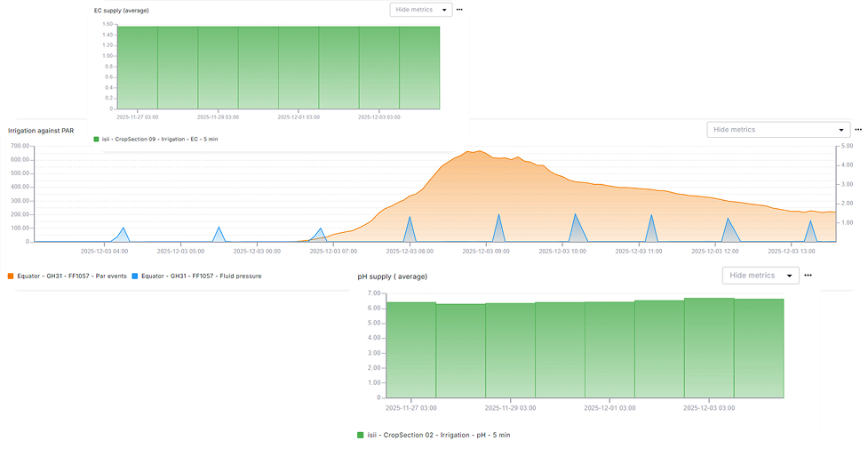This screenshot has width=868, height=449.
Task: Select the highest peak of orange PAR curve
Action: pyautogui.click(x=476, y=152)
